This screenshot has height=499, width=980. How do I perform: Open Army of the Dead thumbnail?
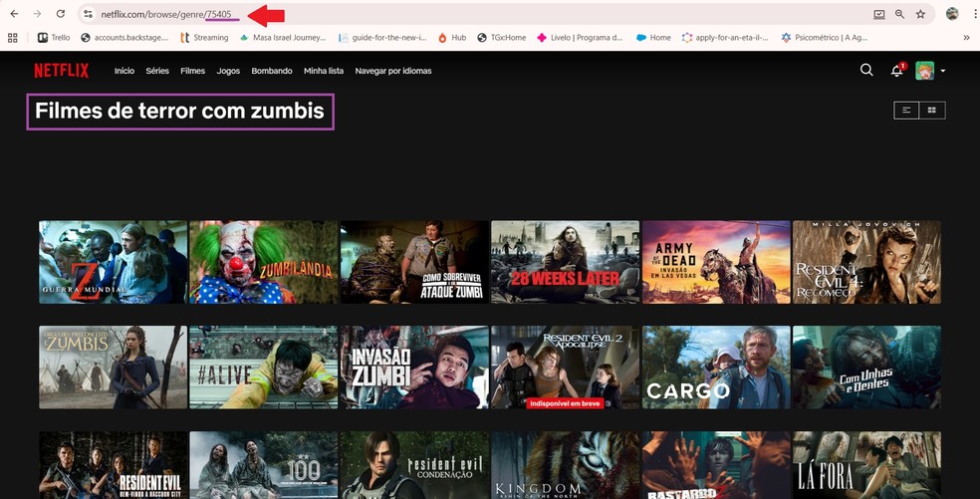(716, 262)
